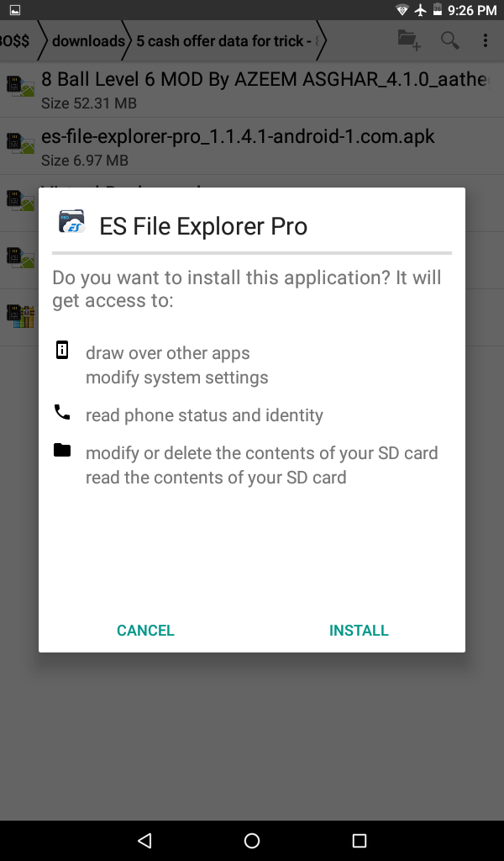Go to the BO$$ breadcrumb folder

pos(15,40)
